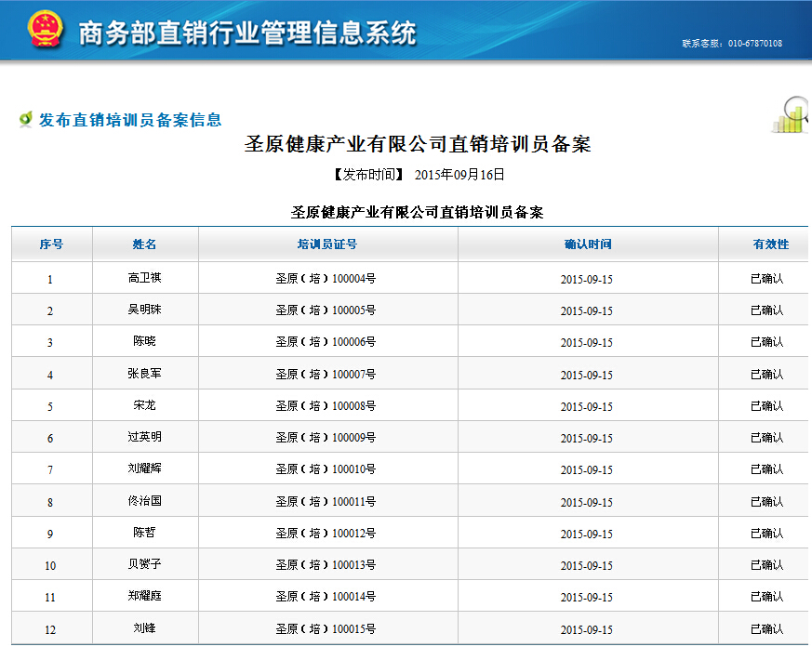Click the national emblem logo in header

(45, 31)
